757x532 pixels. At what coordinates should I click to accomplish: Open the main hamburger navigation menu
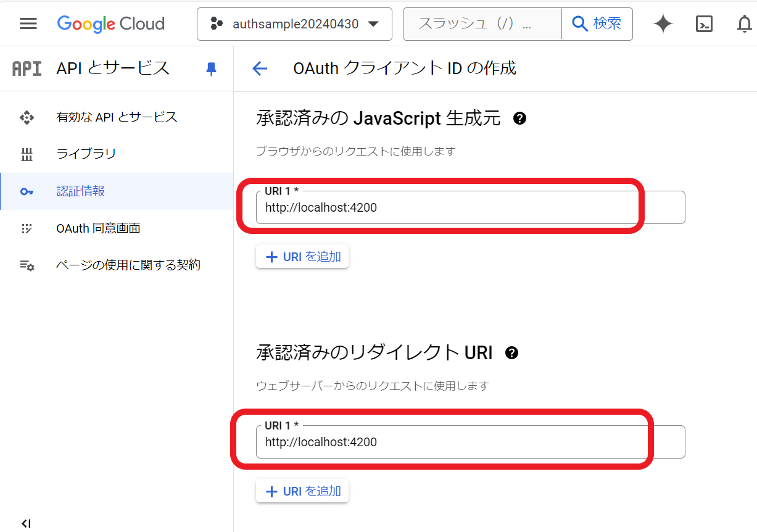(28, 24)
